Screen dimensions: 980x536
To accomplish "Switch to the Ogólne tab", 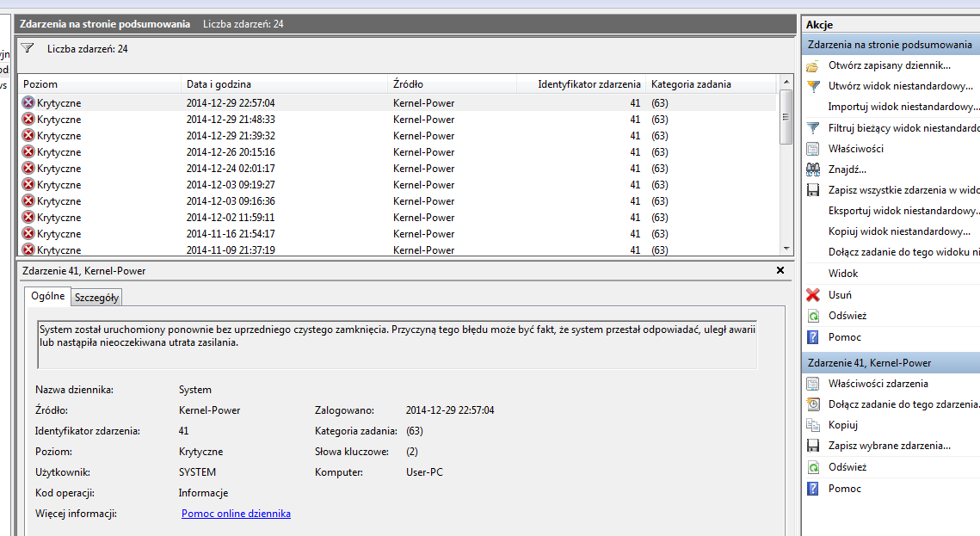I will (47, 296).
